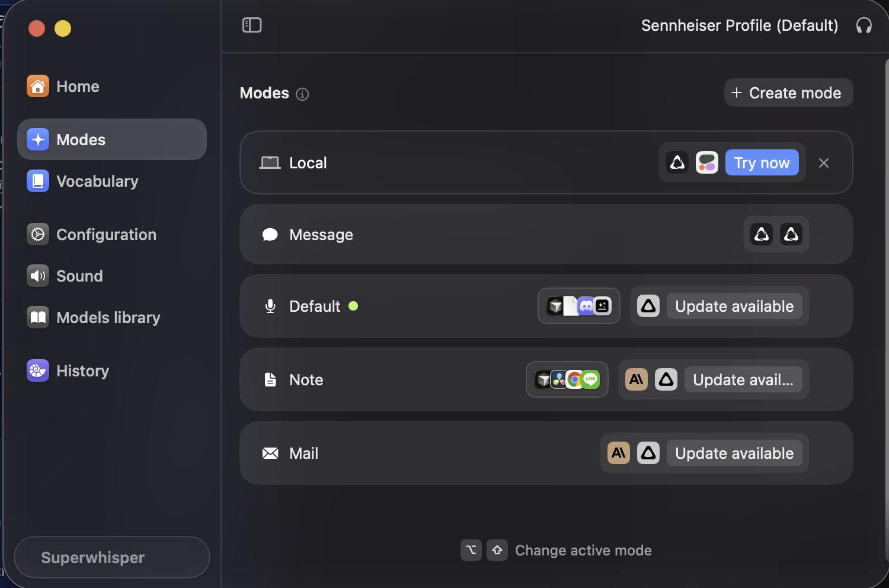Click the microphone icon of Default mode

pyautogui.click(x=270, y=306)
